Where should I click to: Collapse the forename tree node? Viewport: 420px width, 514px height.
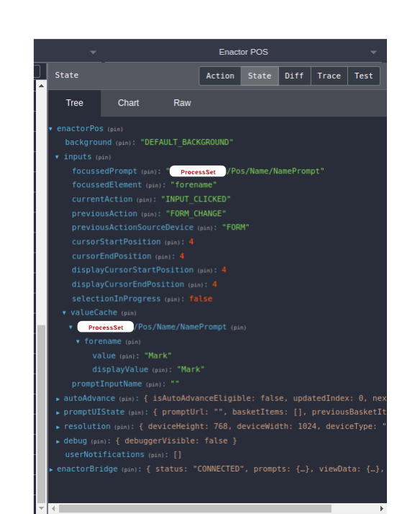coord(78,341)
